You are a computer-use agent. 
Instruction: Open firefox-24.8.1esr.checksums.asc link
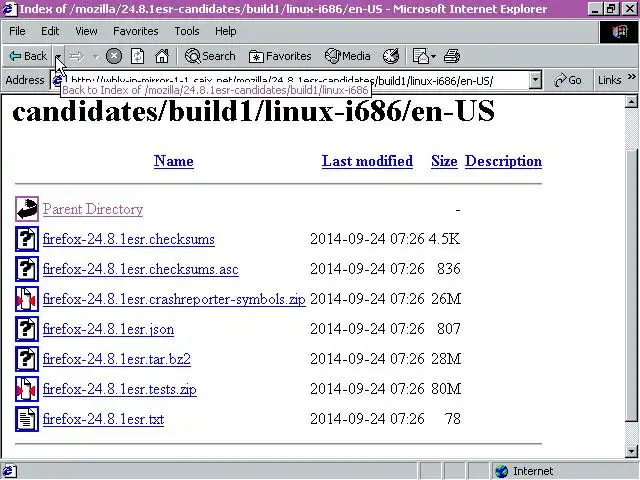tap(140, 269)
